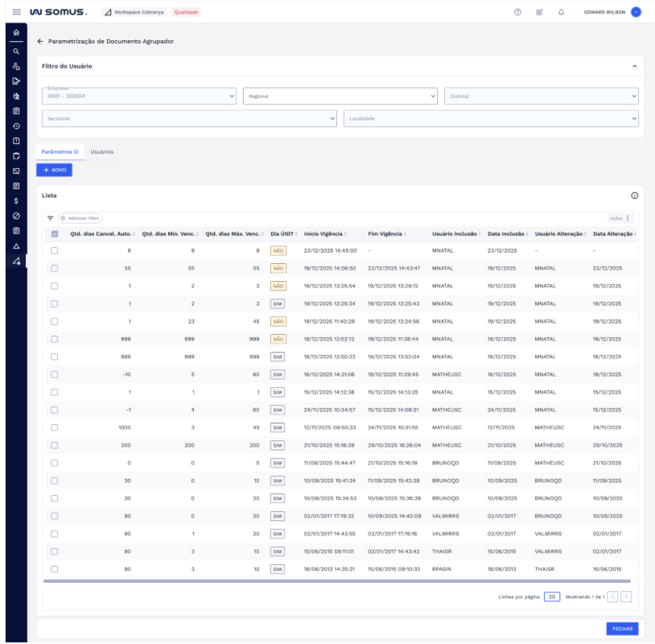Switch to the Usuários tab
655x644 pixels.
[x=101, y=151]
